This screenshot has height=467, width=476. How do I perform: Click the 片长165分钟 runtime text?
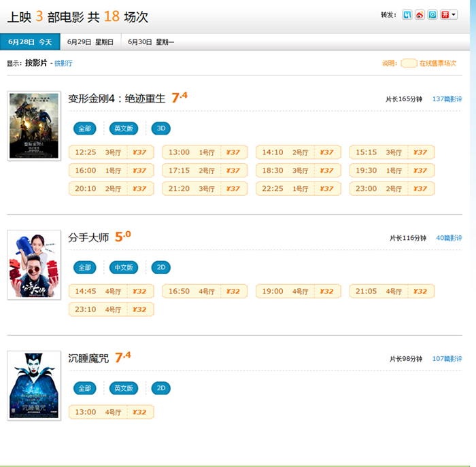[404, 99]
